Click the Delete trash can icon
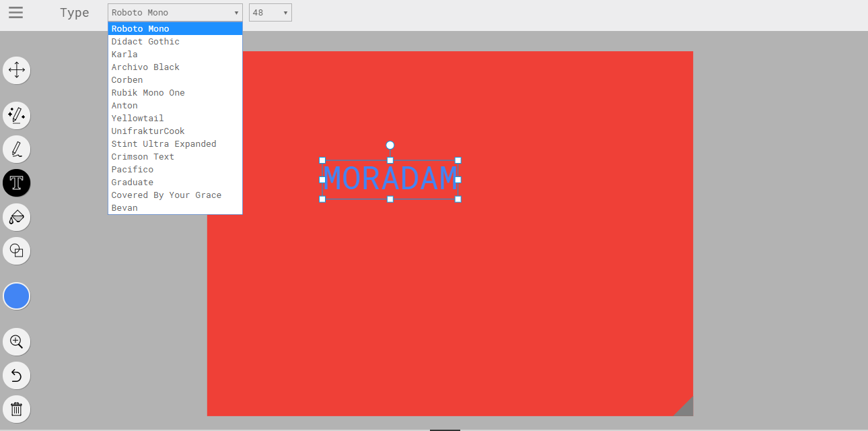 click(x=17, y=409)
